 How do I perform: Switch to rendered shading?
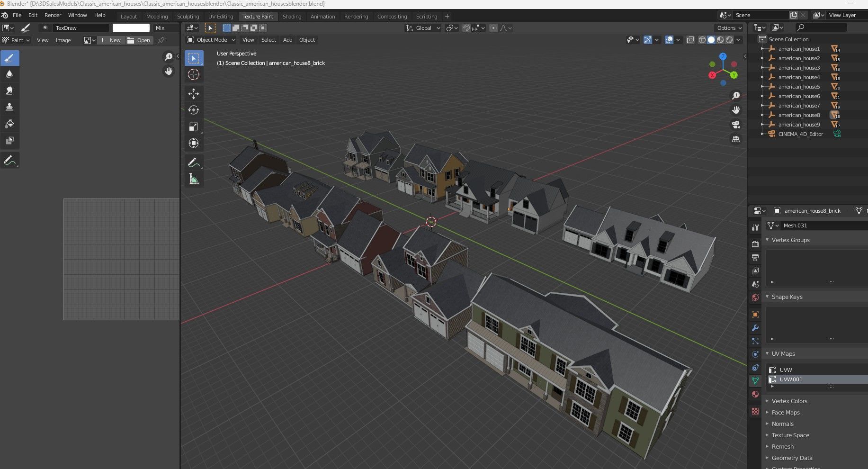729,40
